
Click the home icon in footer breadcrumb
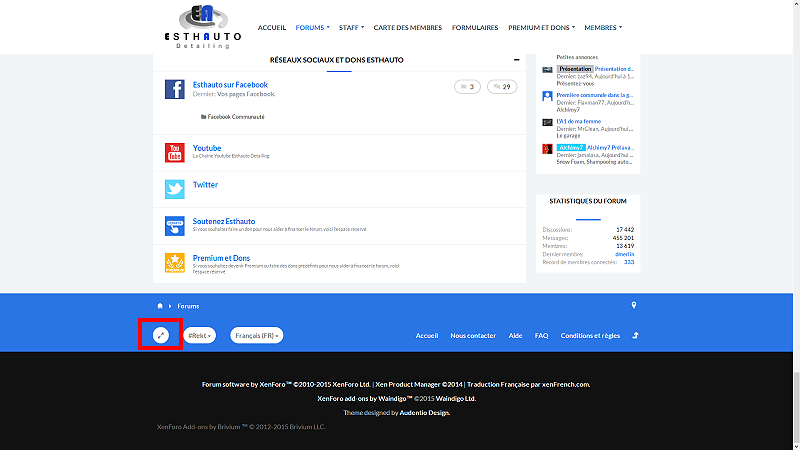(x=159, y=306)
